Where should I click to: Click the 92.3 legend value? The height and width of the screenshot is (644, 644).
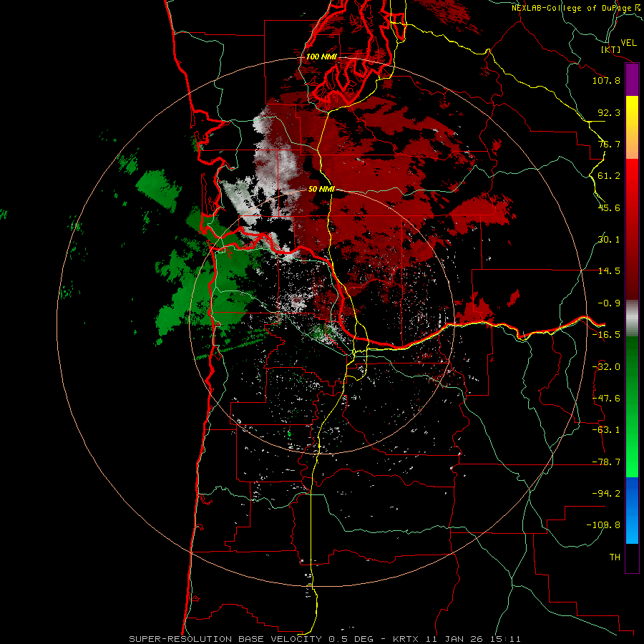(x=609, y=112)
